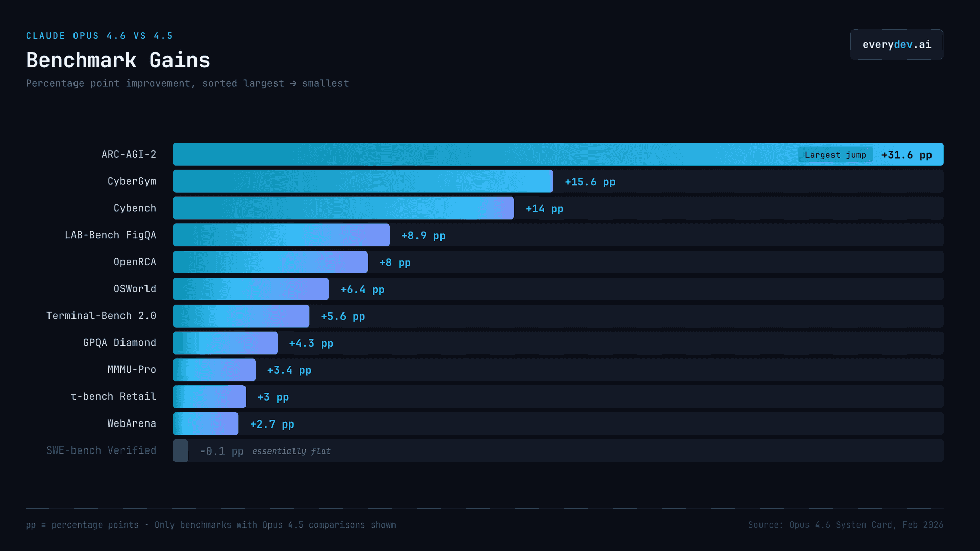Click the Cybench bar
980x551 pixels.
tap(343, 208)
